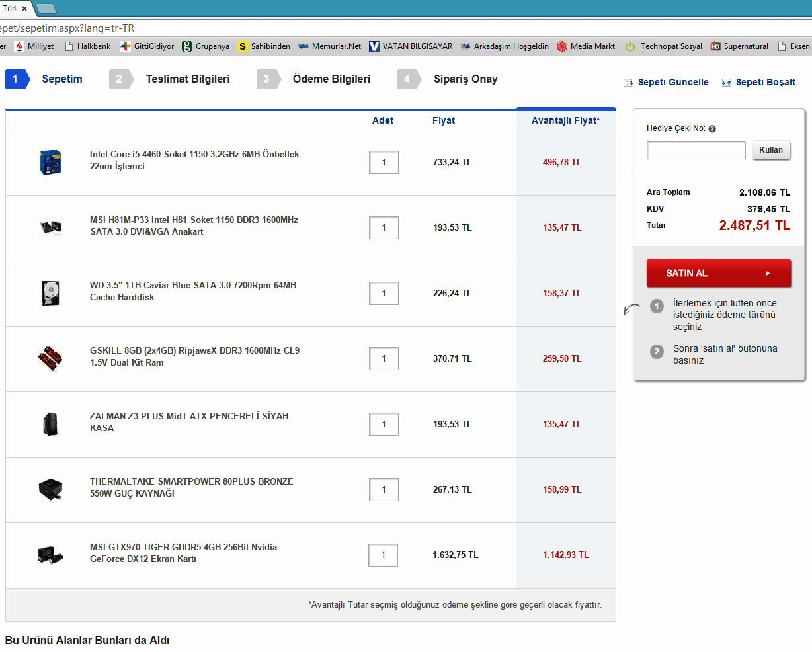Edit quantity for Intel Core i5 4460
This screenshot has height=652, width=812.
(x=384, y=162)
